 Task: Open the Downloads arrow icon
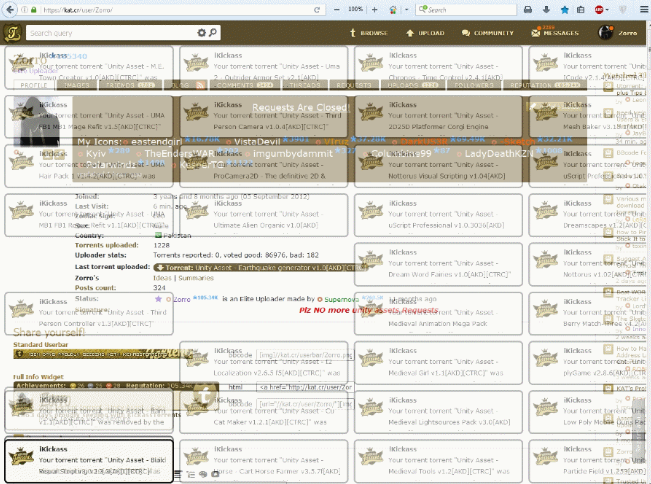tap(546, 10)
